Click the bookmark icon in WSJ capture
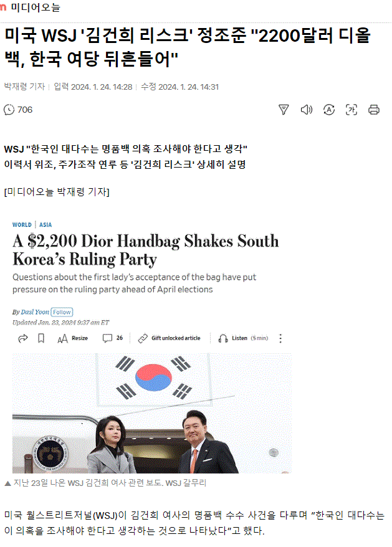 (41, 338)
